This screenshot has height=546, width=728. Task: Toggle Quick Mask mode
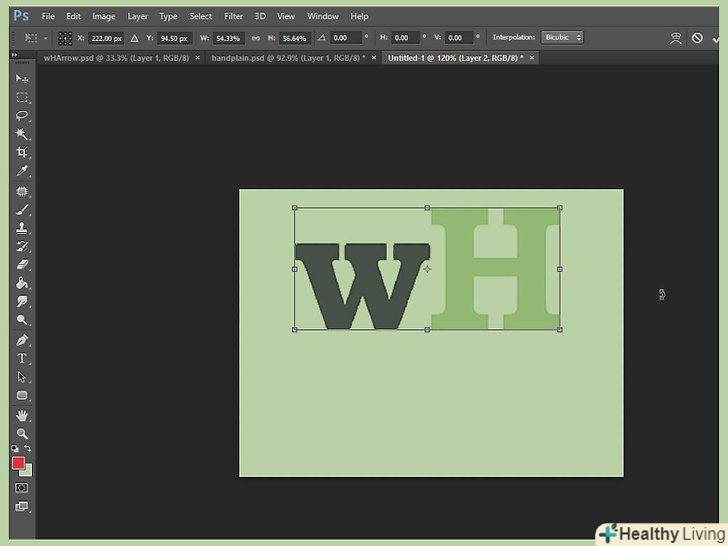click(22, 488)
